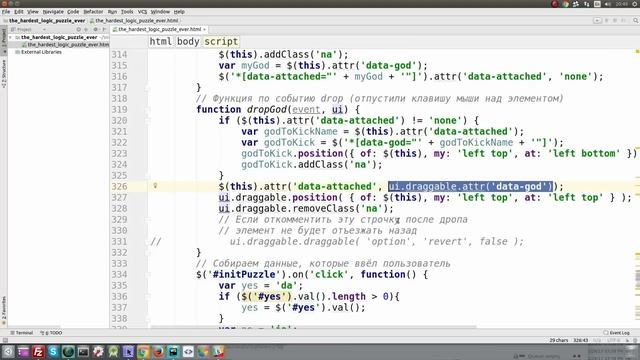Toggle the Structure side tool window tab

click(4, 73)
